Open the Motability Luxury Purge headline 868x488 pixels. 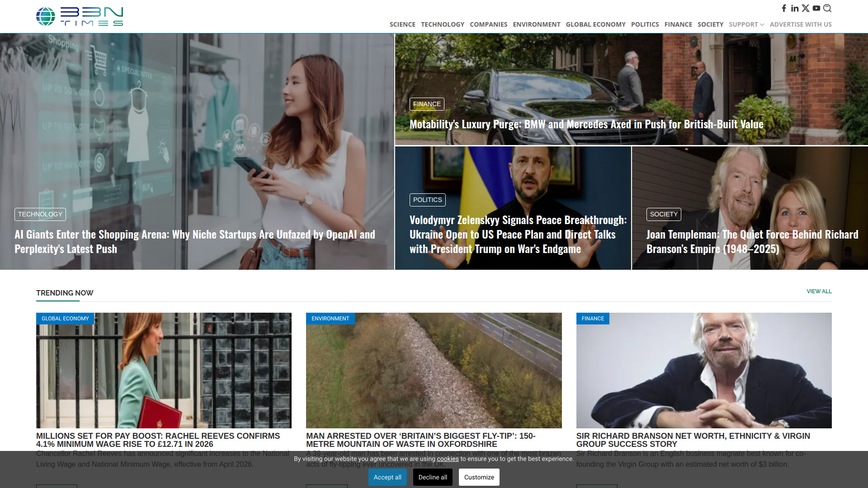tap(586, 124)
